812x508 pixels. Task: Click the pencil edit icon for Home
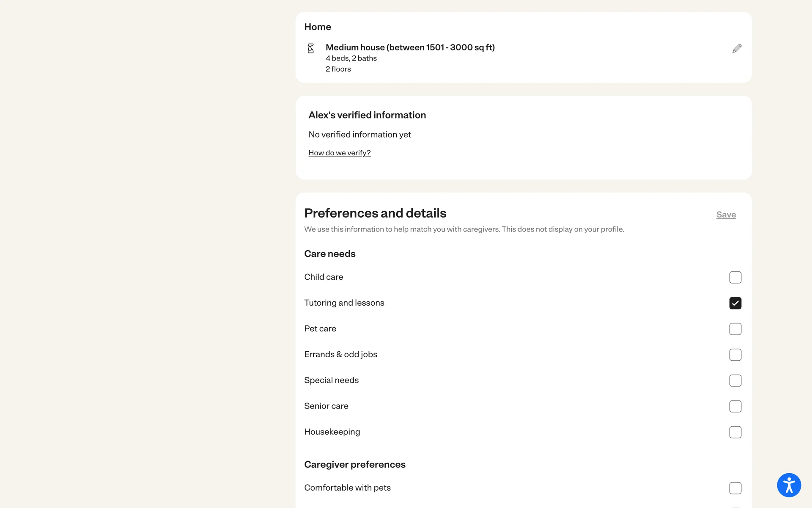point(737,48)
